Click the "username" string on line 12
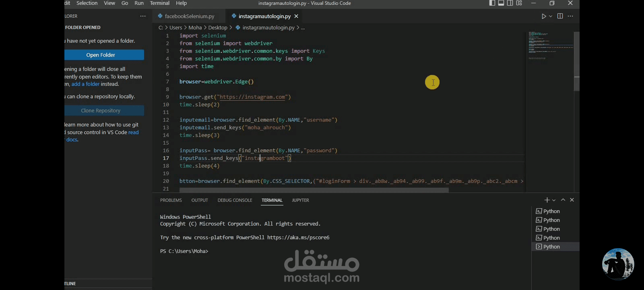This screenshot has width=644, height=290. [319, 120]
